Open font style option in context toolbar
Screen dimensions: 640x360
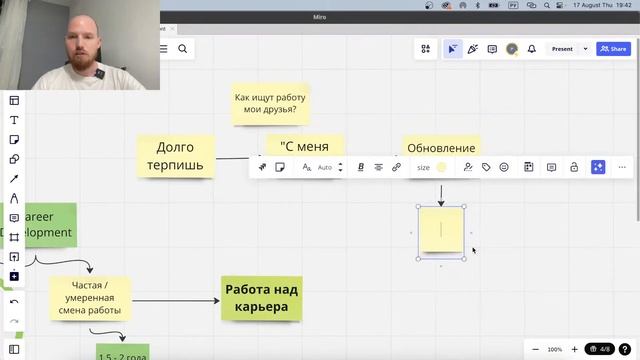pyautogui.click(x=307, y=167)
